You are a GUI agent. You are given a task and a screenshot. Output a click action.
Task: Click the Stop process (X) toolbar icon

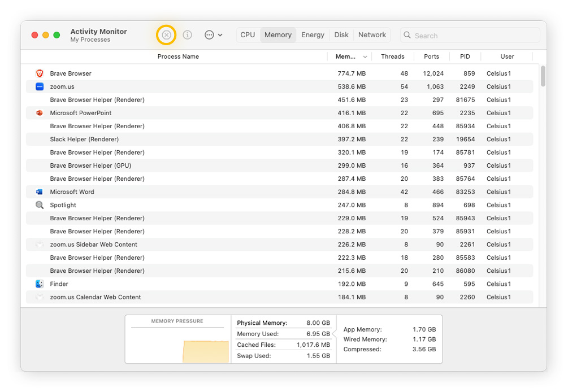pos(166,35)
